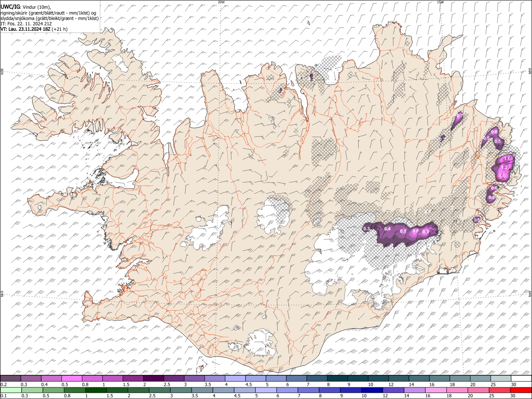Screen dimensions: 532x399
Task: Select the darkest purple snow swatch labeled 2
Action: tap(153, 379)
